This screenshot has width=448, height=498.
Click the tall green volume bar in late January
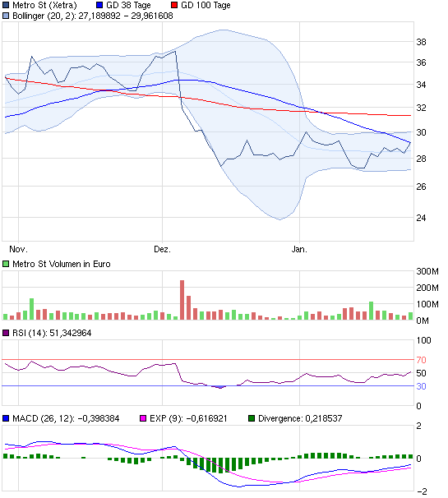click(x=371, y=311)
